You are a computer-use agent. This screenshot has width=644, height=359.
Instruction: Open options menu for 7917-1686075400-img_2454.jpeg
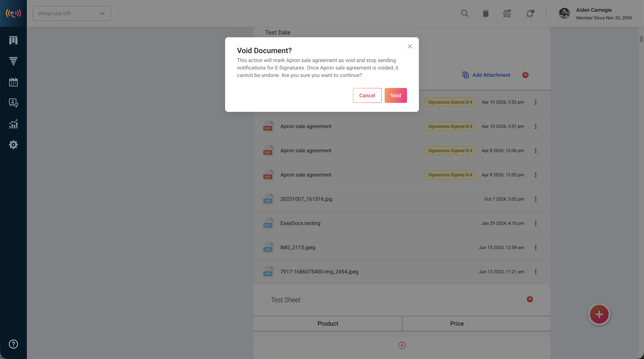pos(536,272)
